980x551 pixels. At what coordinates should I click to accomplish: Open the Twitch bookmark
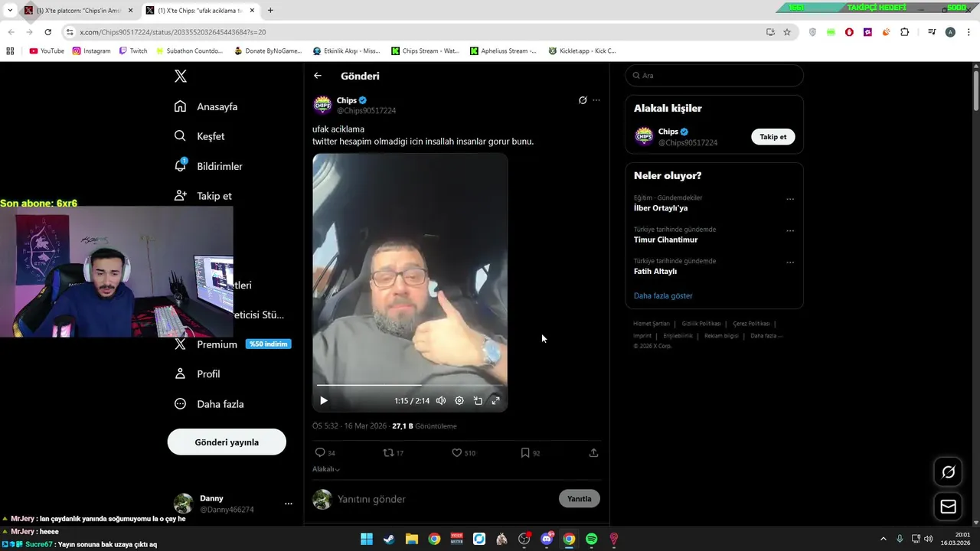[133, 51]
